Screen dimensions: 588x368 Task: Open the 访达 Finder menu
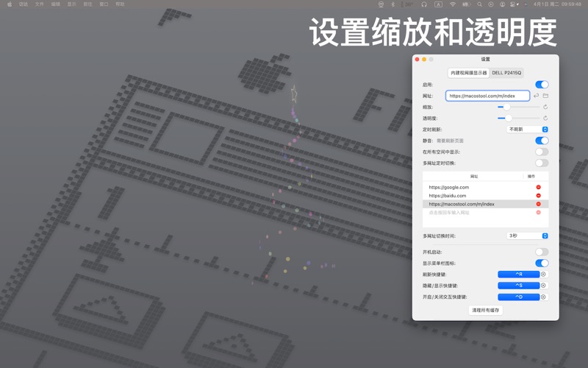coord(24,4)
